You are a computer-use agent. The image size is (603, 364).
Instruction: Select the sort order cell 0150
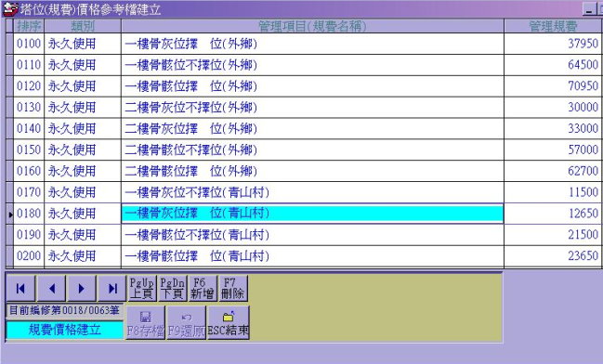(29, 149)
